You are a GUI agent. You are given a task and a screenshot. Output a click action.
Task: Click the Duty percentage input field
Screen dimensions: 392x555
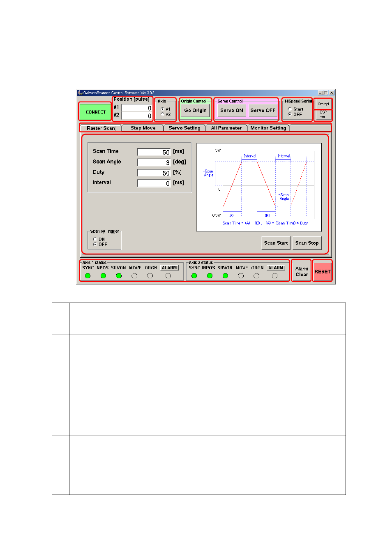coord(154,173)
